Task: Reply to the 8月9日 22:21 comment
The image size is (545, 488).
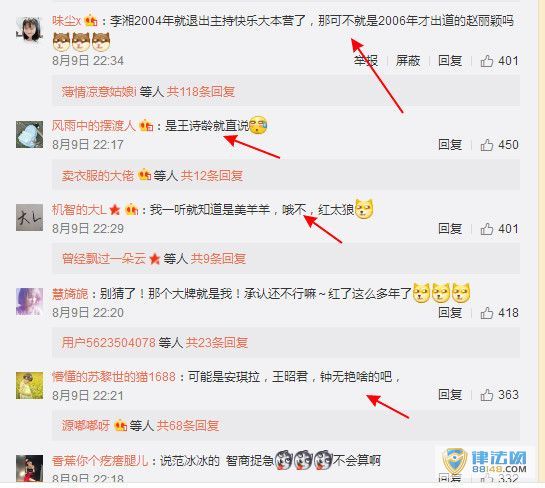Action: (450, 395)
